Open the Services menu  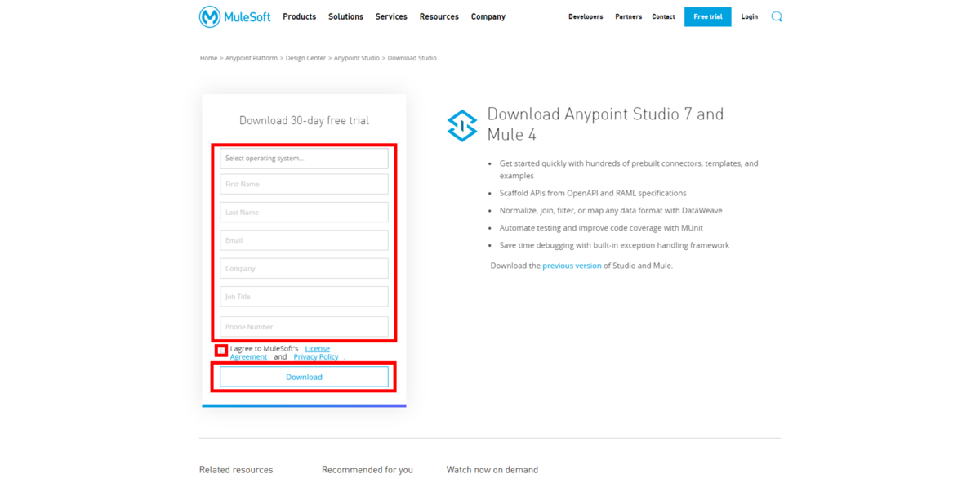pos(391,16)
